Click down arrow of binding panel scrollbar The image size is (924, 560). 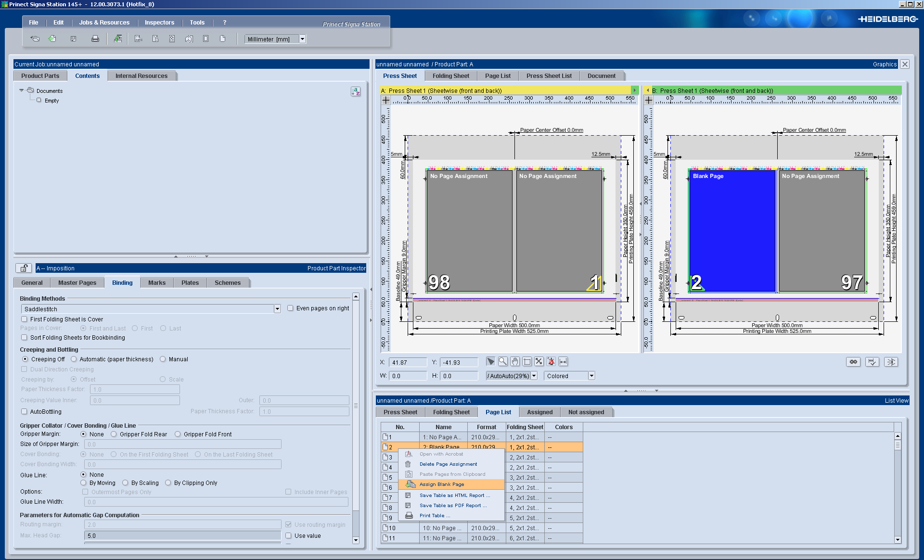point(356,540)
